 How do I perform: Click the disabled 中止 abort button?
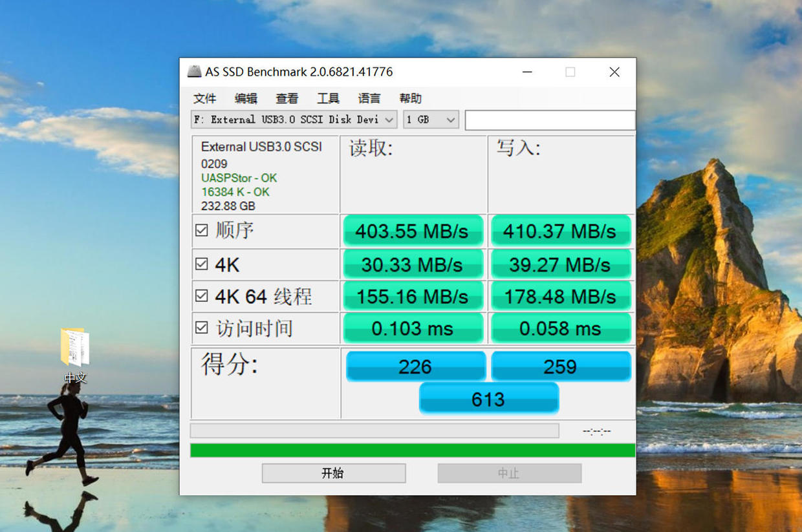tap(509, 473)
